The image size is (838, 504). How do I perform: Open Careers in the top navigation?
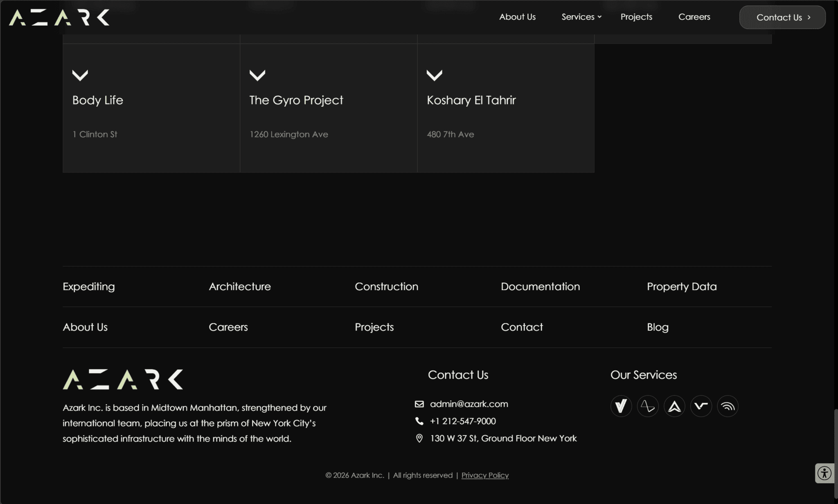coord(694,17)
